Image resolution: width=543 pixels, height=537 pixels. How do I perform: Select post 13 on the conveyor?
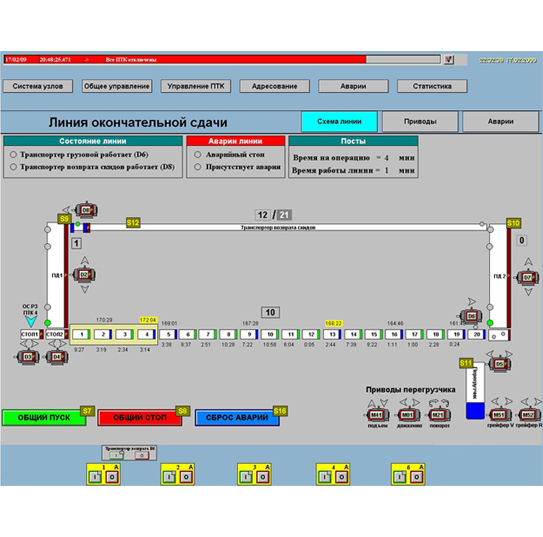[x=332, y=334]
